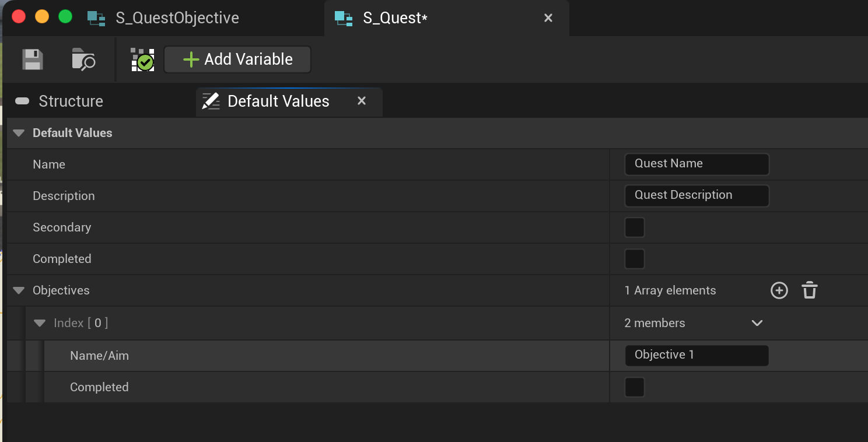
Task: Click the S_QuestObjective tab icon
Action: point(96,18)
